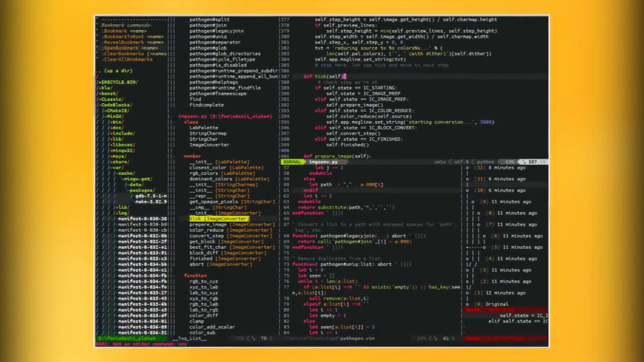Open manifest-0-032-0b file

tap(141, 236)
